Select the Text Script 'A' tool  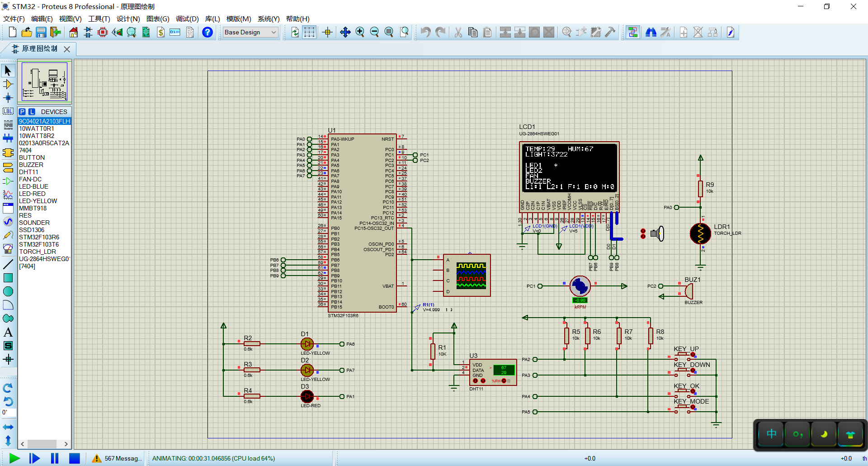pyautogui.click(x=8, y=333)
